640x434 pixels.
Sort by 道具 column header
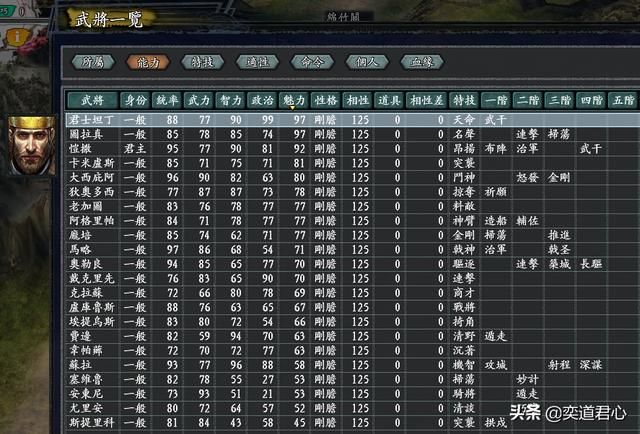(389, 100)
